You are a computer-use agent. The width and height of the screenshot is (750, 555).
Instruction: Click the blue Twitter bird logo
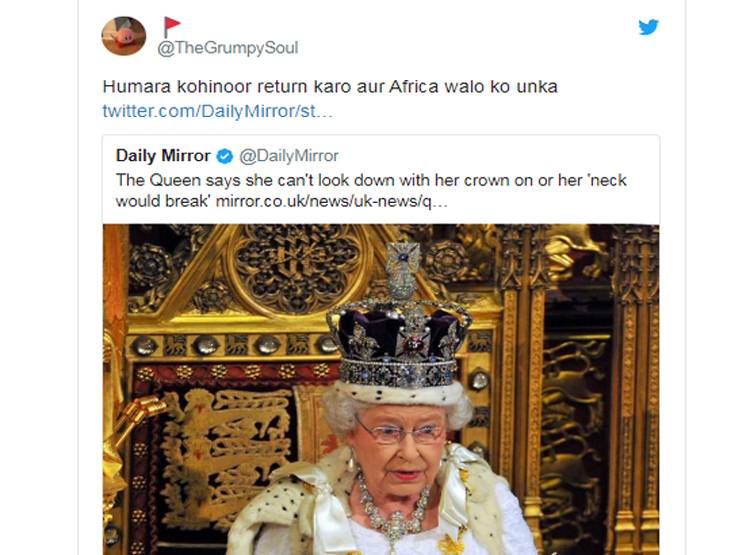point(649,27)
